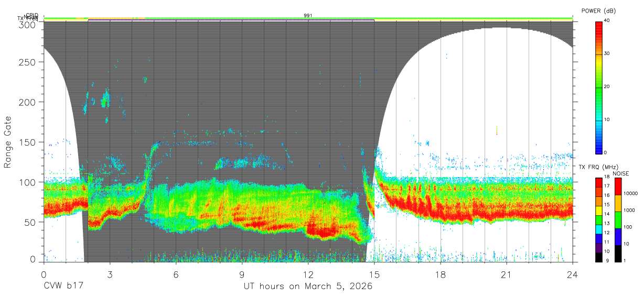Image resolution: width=644 pixels, height=297 pixels.
Task: Click the x-axis tick label '18'
Action: (x=441, y=274)
